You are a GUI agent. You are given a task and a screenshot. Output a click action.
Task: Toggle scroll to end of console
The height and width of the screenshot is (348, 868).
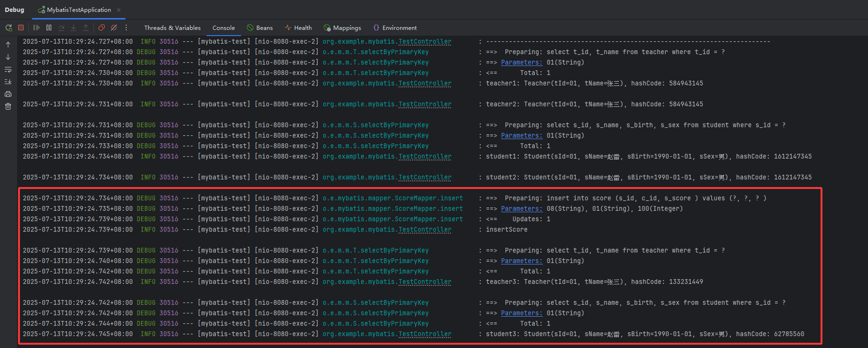click(8, 82)
